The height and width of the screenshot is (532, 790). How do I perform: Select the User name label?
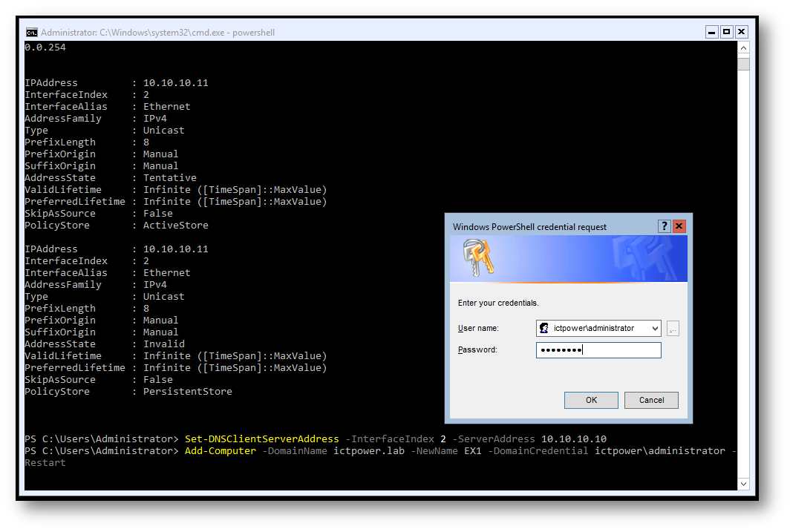pyautogui.click(x=478, y=328)
